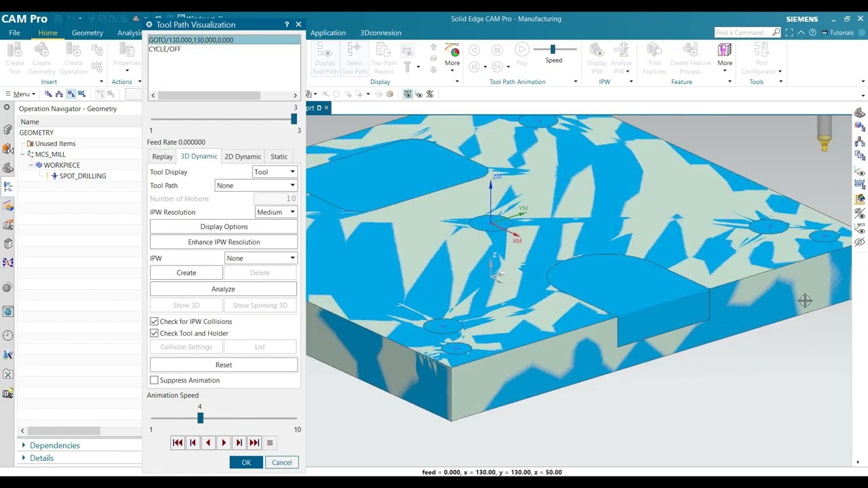Click the tool path position slider handle

[294, 119]
